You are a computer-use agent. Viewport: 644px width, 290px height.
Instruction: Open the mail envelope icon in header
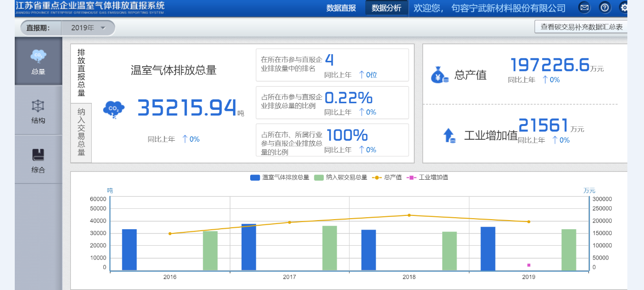pos(585,8)
